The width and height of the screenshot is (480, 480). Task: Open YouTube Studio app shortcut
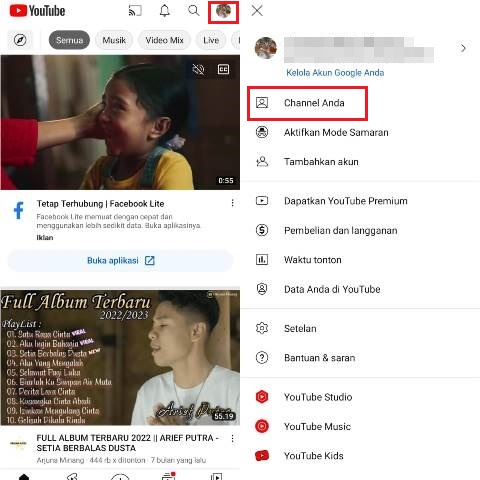pos(304,397)
